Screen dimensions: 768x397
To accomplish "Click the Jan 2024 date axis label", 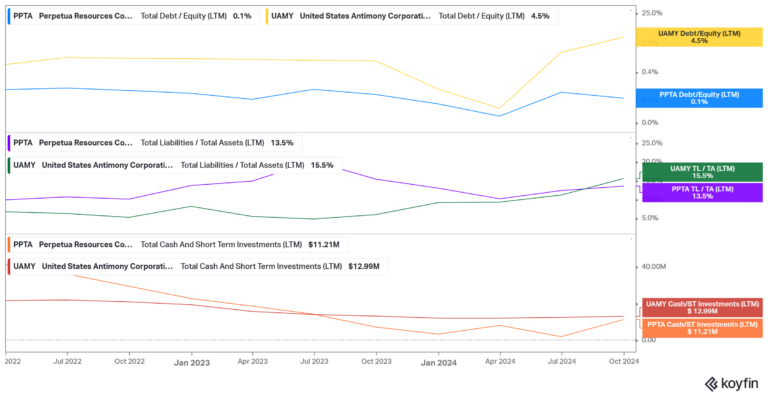I will [438, 363].
